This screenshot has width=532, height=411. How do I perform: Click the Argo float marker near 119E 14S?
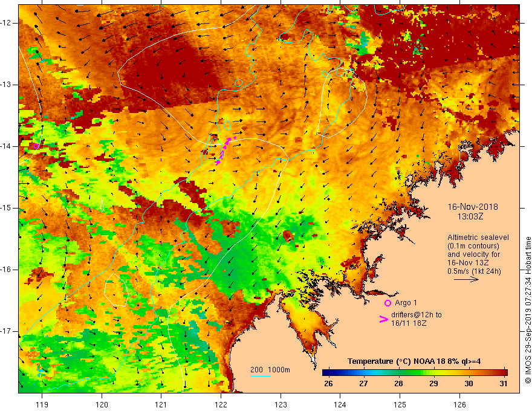pyautogui.click(x=36, y=146)
